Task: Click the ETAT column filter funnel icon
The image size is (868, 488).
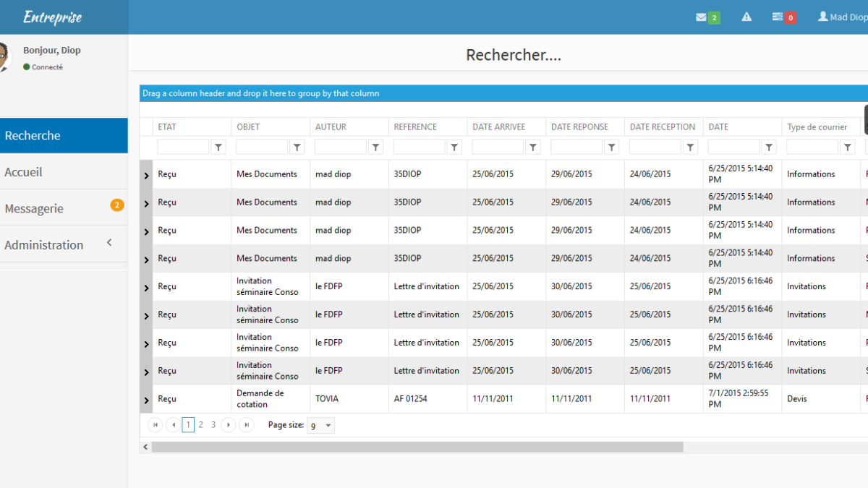Action: (x=218, y=147)
